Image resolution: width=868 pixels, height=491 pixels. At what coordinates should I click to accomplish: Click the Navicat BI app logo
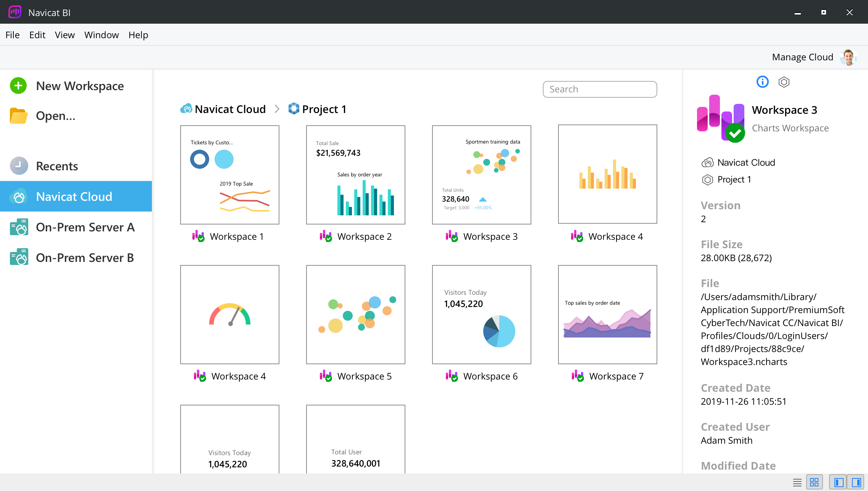click(x=15, y=12)
